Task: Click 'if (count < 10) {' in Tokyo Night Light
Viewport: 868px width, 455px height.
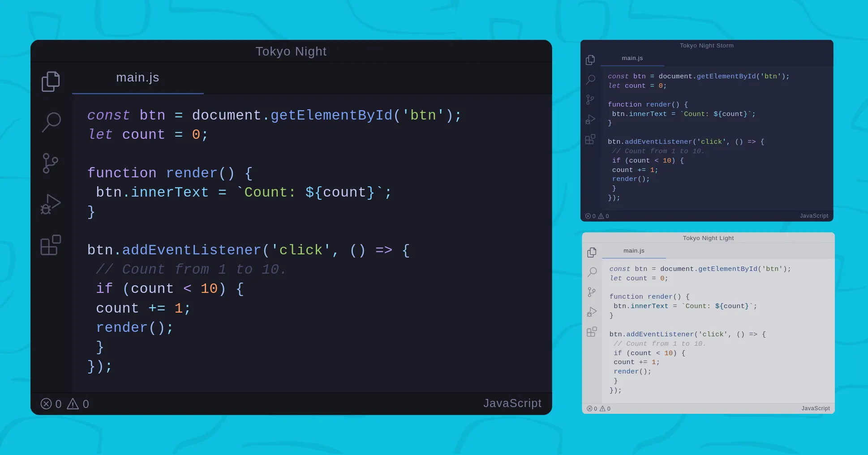Action: pos(649,353)
